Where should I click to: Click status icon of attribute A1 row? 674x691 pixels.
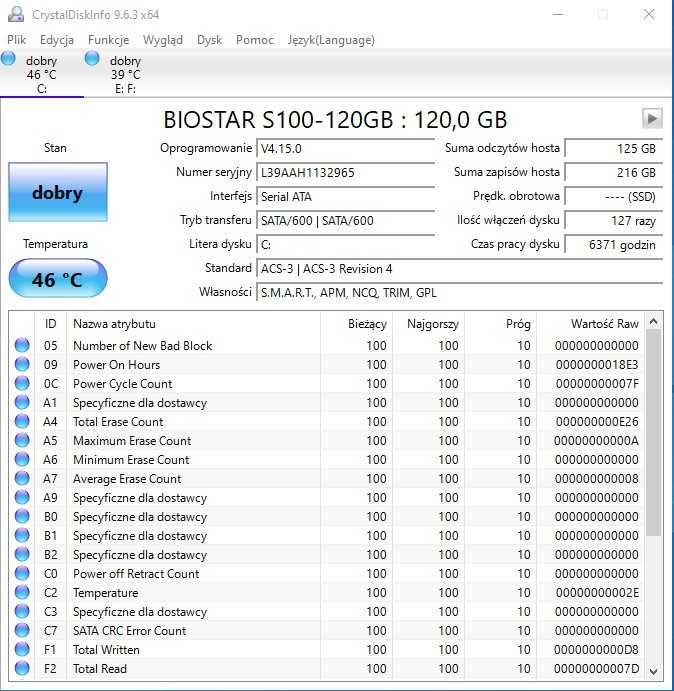point(22,402)
